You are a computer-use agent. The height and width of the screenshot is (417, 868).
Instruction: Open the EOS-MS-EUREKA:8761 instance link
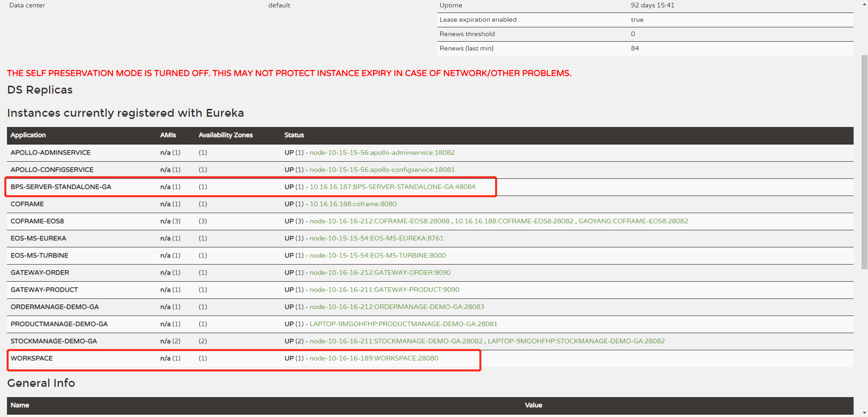376,238
